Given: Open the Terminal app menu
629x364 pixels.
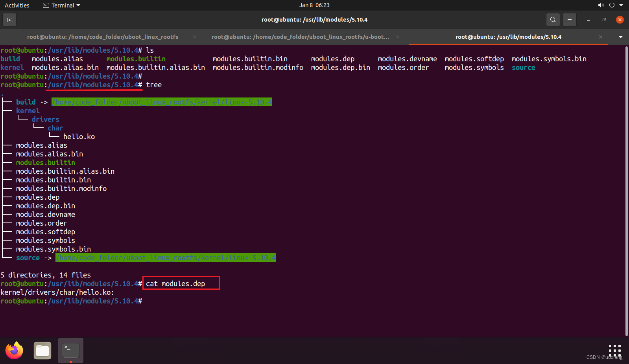Looking at the screenshot, I should tap(61, 5).
